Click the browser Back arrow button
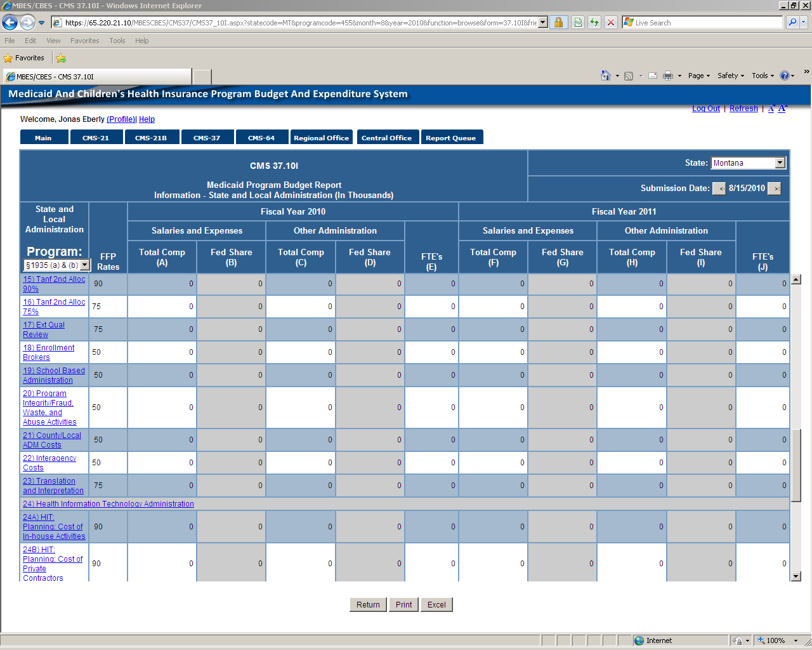Screen dimensions: 812x650 pos(10,23)
